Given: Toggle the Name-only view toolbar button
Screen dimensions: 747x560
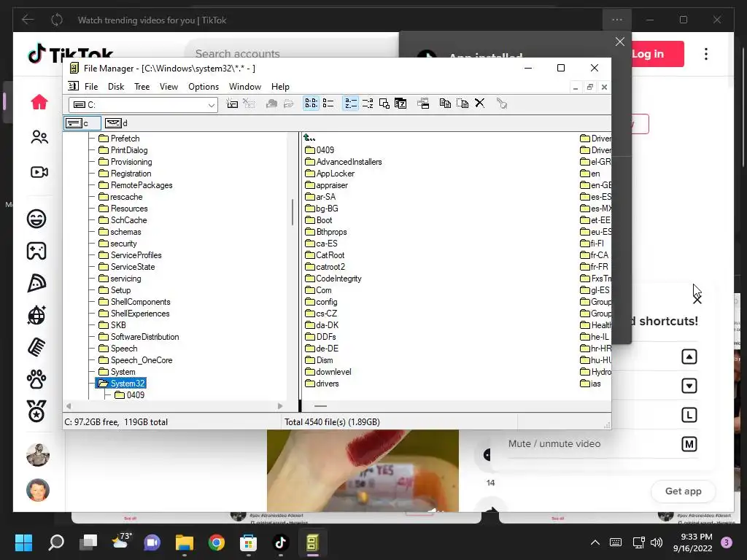Looking at the screenshot, I should (x=311, y=104).
